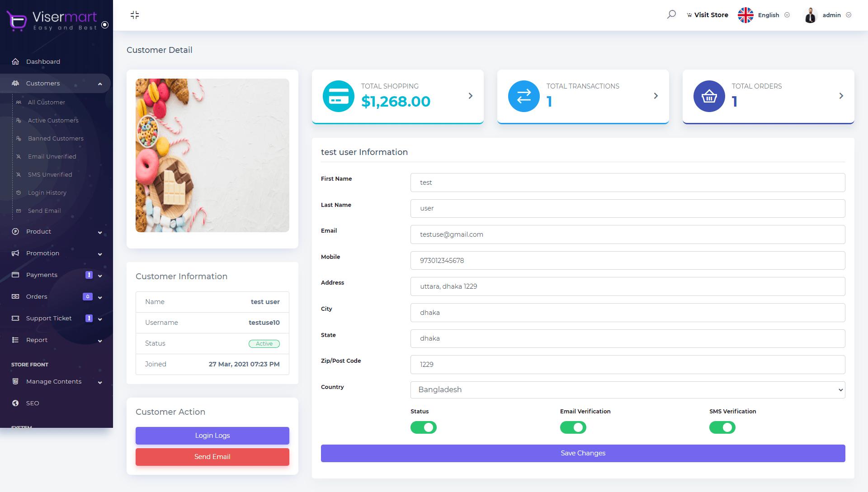This screenshot has height=492, width=868.
Task: Click the Support Ticket sidebar icon
Action: 15,318
